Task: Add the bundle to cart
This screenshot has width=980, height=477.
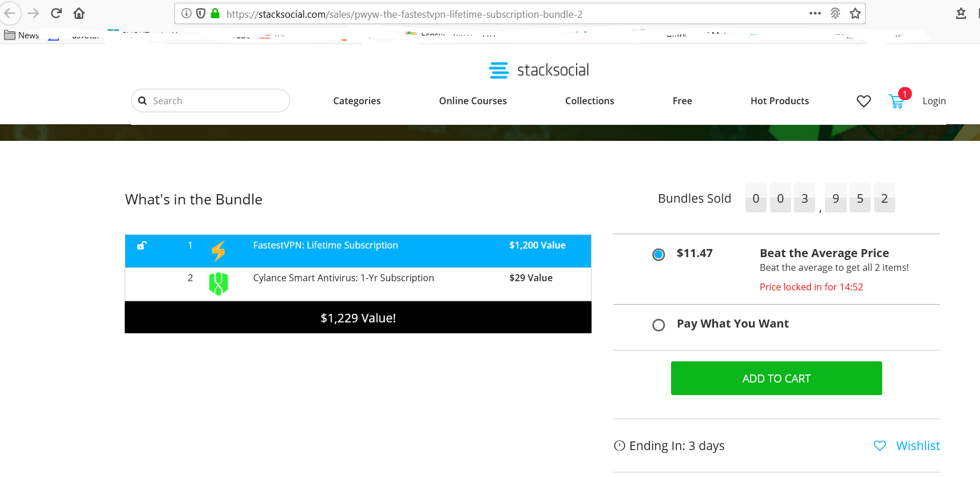Action: (x=776, y=378)
